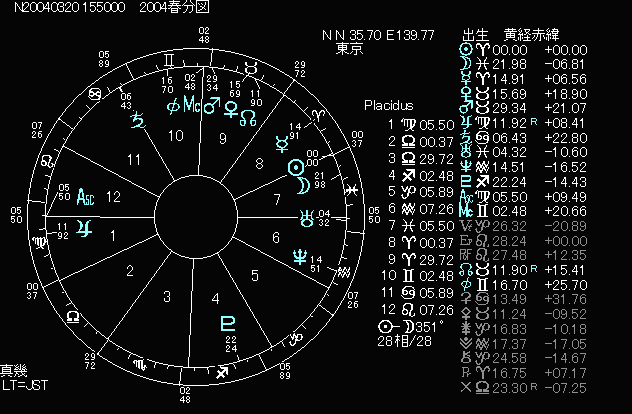This screenshot has width=632, height=414.
Task: Click the Placidus house system label
Action: (387, 105)
